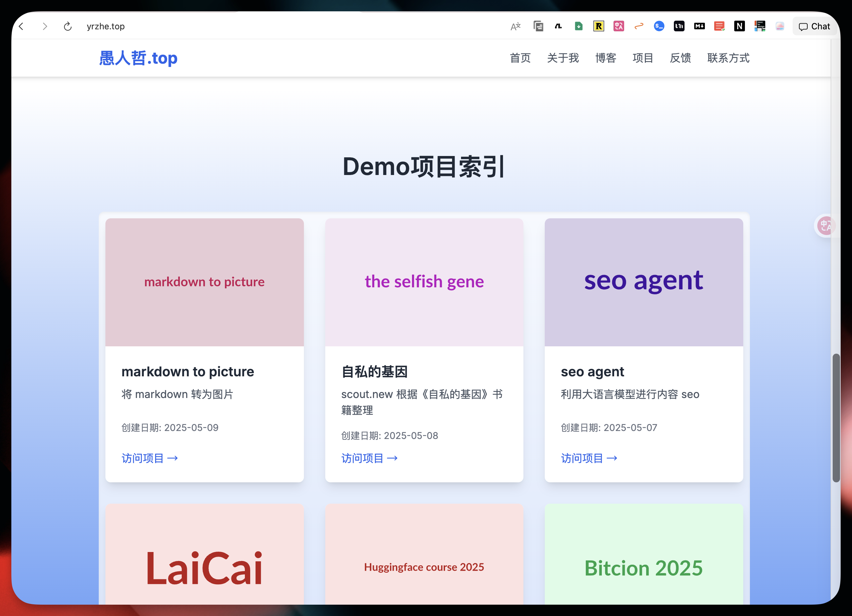
Task: Click the seo agent cover image
Action: [x=644, y=282]
